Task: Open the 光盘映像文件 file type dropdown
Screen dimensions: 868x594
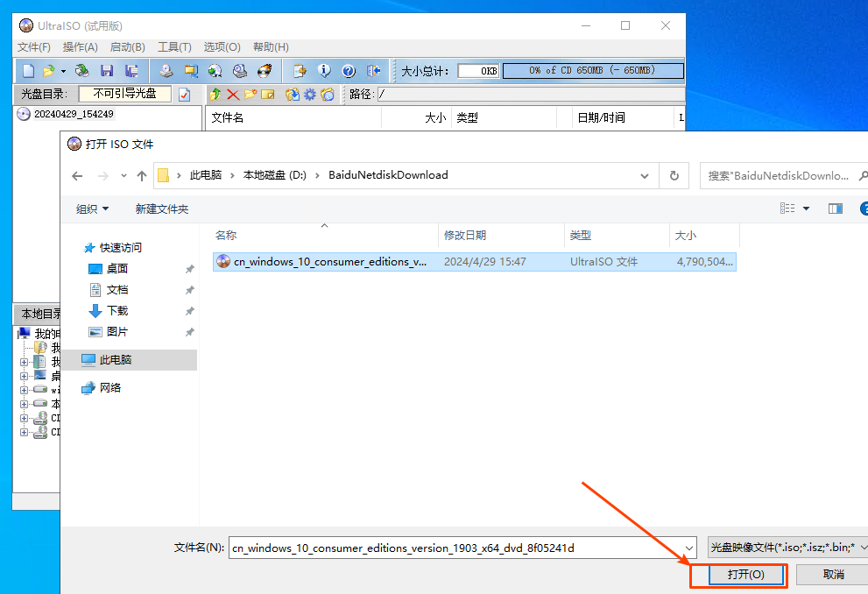Action: (787, 548)
